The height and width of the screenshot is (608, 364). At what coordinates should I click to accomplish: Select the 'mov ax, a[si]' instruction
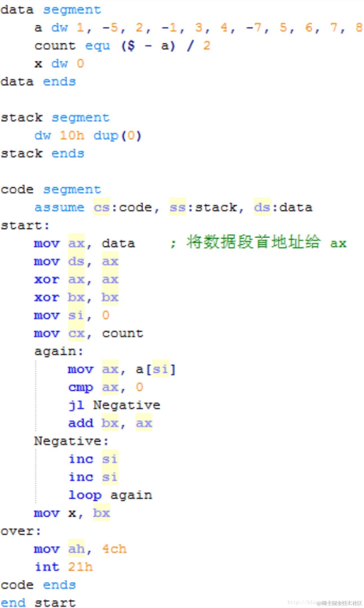(x=122, y=369)
